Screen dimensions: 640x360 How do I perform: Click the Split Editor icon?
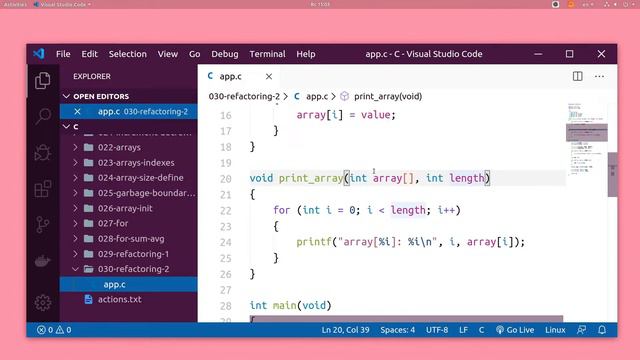click(x=577, y=76)
